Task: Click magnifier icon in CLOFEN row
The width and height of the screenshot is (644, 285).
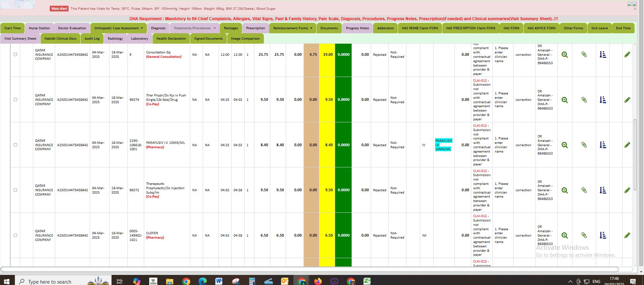Action: click(x=565, y=236)
